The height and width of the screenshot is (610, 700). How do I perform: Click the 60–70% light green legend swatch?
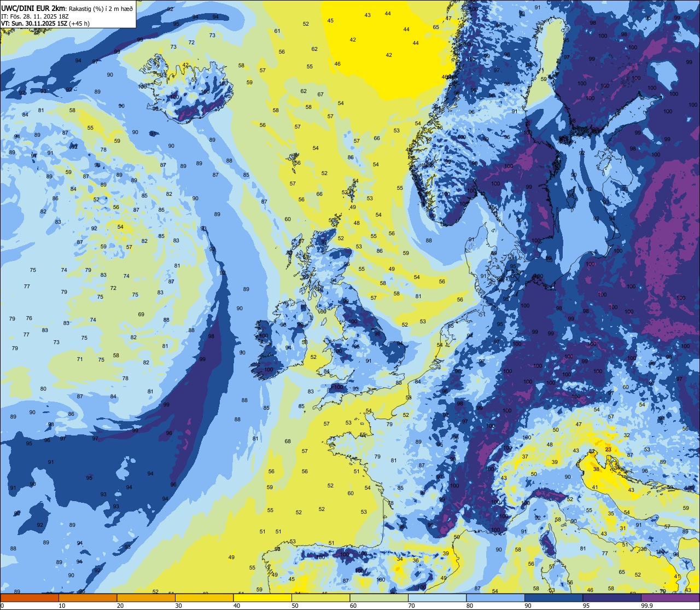(379, 597)
